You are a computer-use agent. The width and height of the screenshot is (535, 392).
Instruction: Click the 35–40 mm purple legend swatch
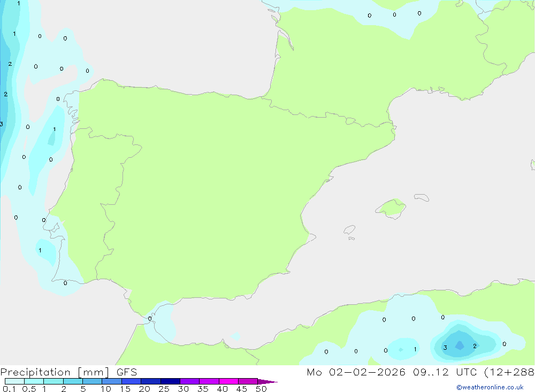click(x=209, y=381)
